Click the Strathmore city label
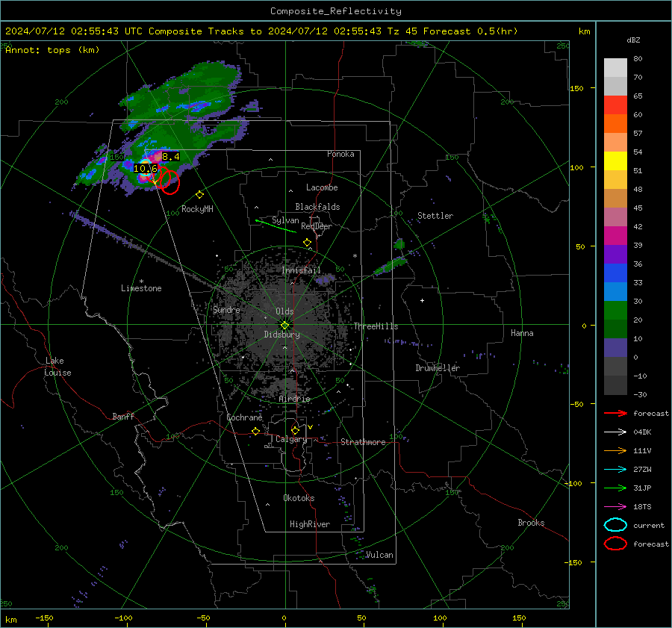Image resolution: width=672 pixels, height=628 pixels. 363,442
